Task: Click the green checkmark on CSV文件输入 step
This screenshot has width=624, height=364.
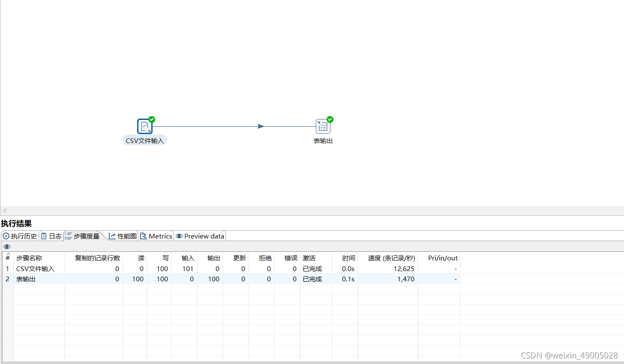Action: pyautogui.click(x=152, y=119)
